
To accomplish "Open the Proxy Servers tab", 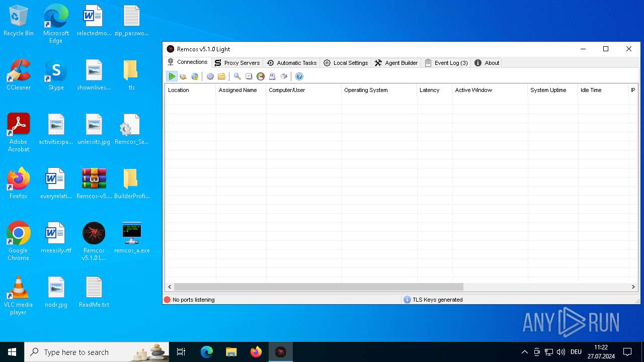I will tap(237, 63).
